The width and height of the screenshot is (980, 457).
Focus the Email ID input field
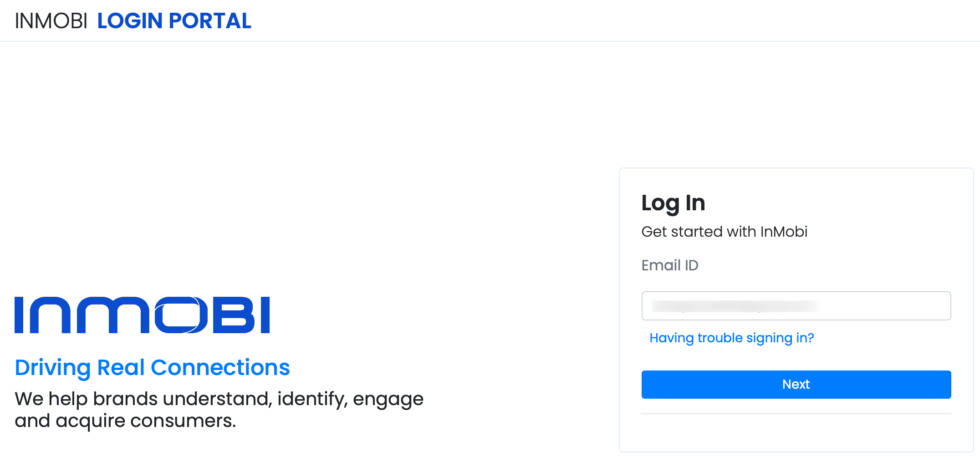[x=796, y=306]
